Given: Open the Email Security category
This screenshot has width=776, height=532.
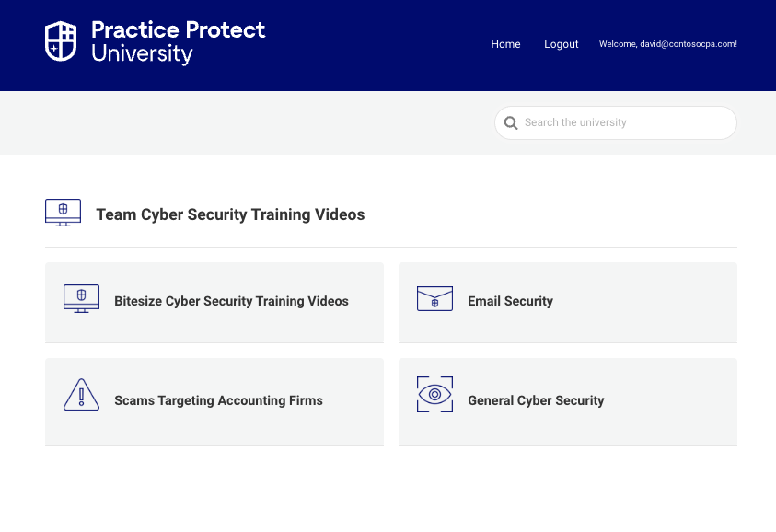Looking at the screenshot, I should (x=510, y=301).
